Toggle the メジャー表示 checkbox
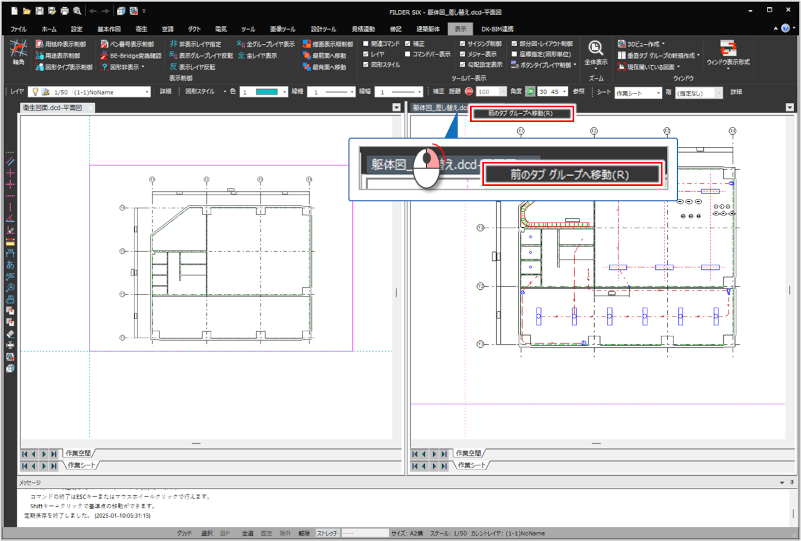The width and height of the screenshot is (801, 541). [x=460, y=56]
